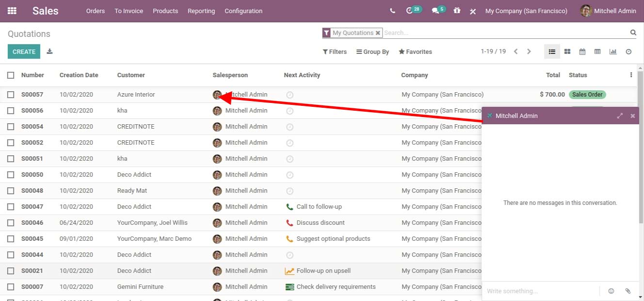Screen dimensions: 644x301
Task: Switch to Pivot table view icon
Action: click(x=597, y=51)
